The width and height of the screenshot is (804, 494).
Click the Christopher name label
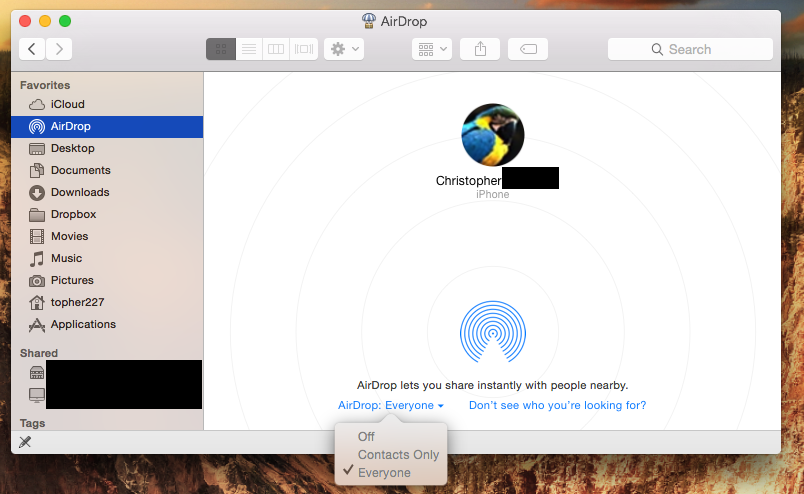(x=468, y=181)
